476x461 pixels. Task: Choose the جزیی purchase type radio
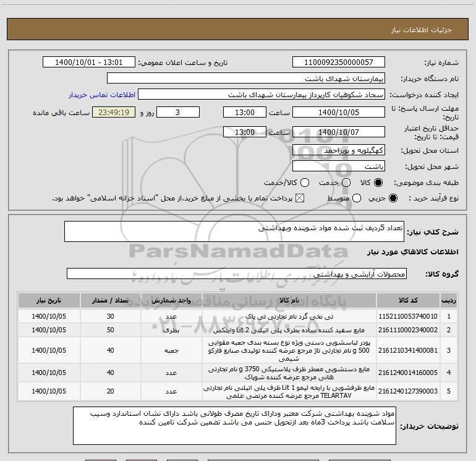click(x=393, y=198)
